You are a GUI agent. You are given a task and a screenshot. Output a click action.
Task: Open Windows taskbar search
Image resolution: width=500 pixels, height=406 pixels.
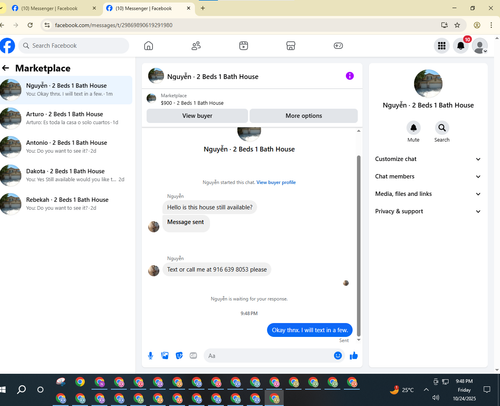22,389
